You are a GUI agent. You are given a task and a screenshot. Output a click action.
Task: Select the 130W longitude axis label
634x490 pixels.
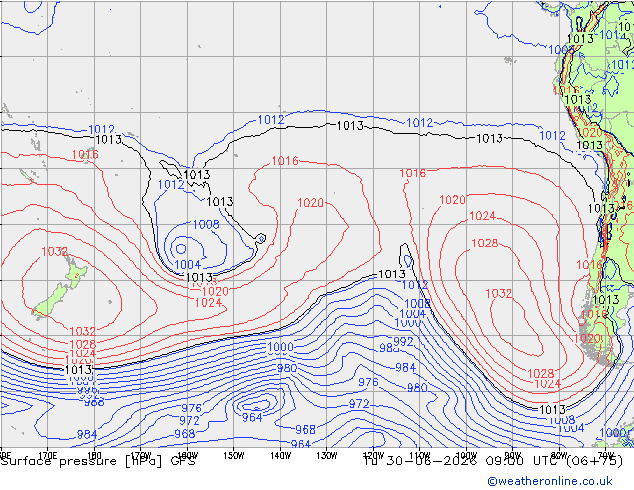point(327,456)
